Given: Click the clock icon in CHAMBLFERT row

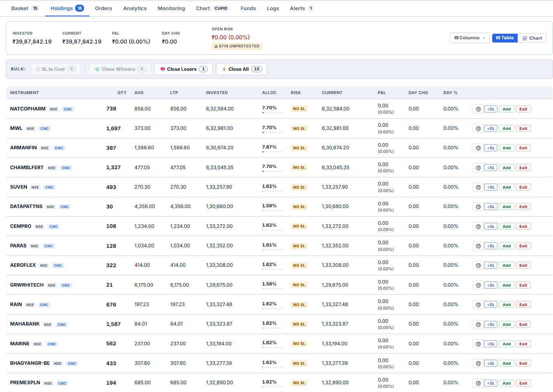Looking at the screenshot, I should click(478, 168).
